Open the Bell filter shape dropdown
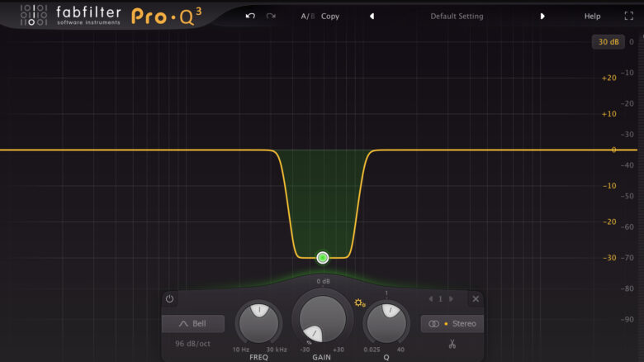Viewport: 644px width, 362px height. click(x=193, y=324)
